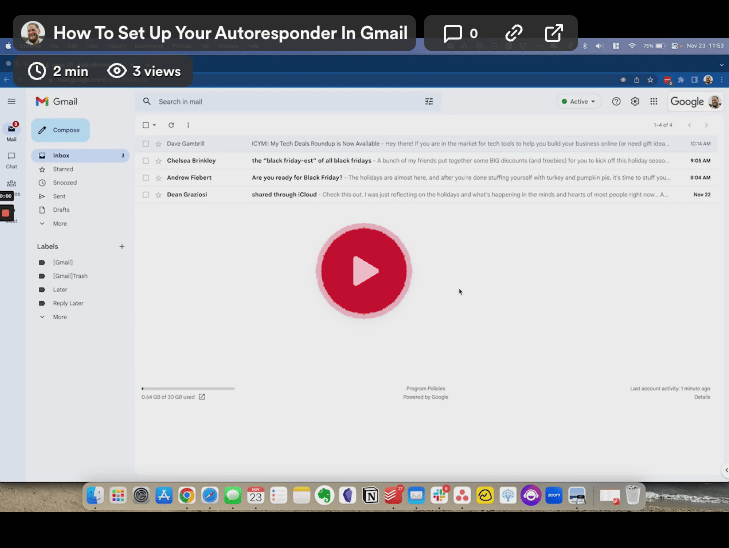The width and height of the screenshot is (729, 548).
Task: Open the Active status dropdown
Action: (579, 101)
